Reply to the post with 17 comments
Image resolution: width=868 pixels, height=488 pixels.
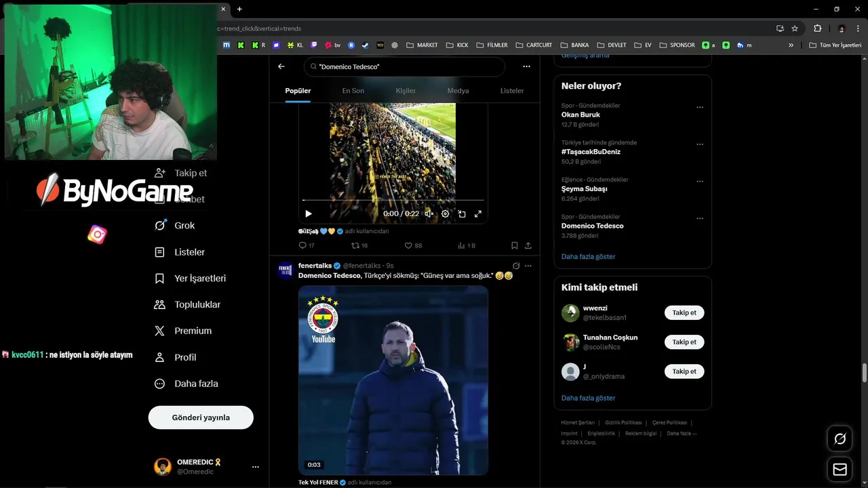click(x=307, y=245)
